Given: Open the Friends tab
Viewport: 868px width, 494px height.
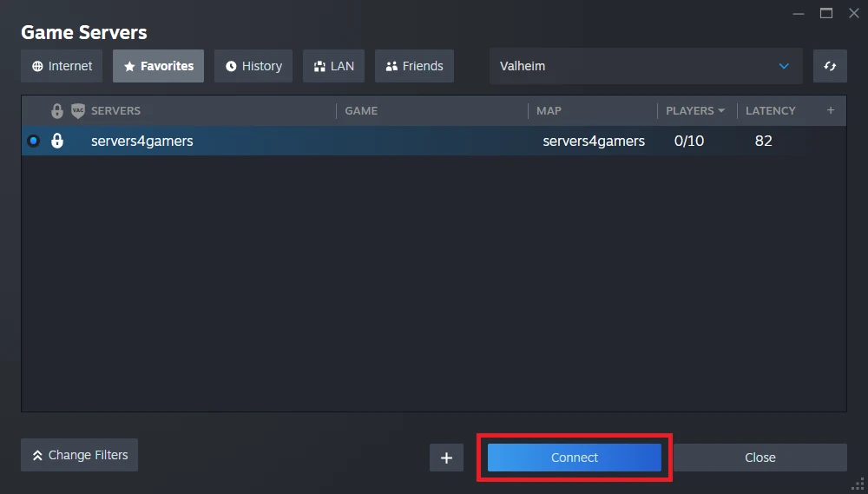Looking at the screenshot, I should coord(415,66).
